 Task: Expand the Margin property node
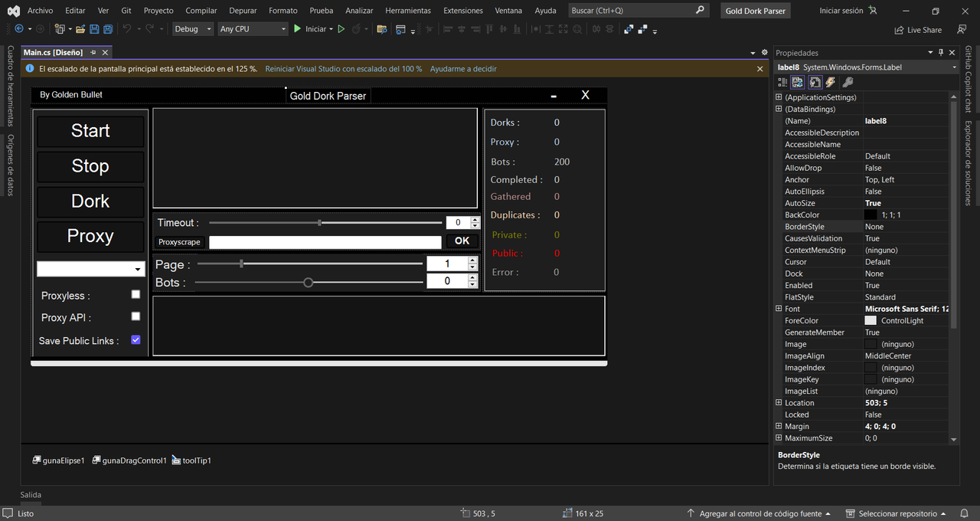pos(779,426)
